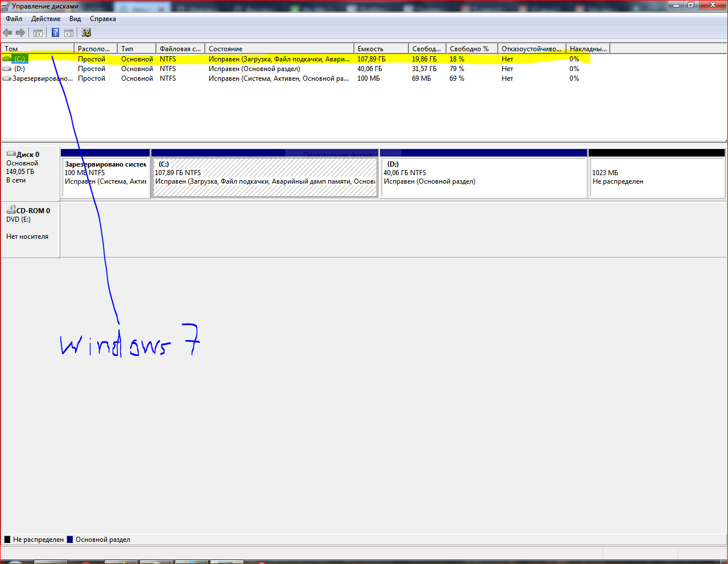Click the Не распределен legend label

(x=38, y=540)
